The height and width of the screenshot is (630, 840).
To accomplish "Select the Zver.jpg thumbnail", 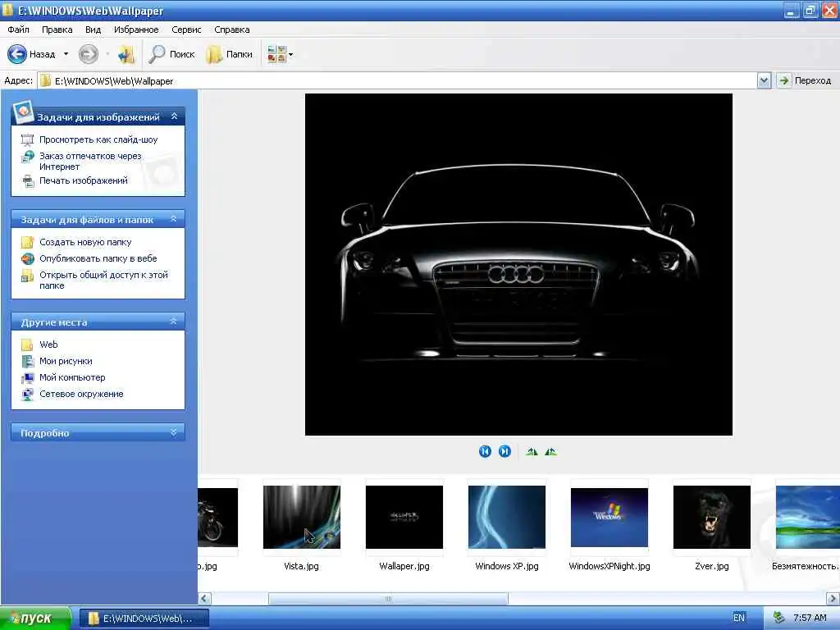I will 712,517.
